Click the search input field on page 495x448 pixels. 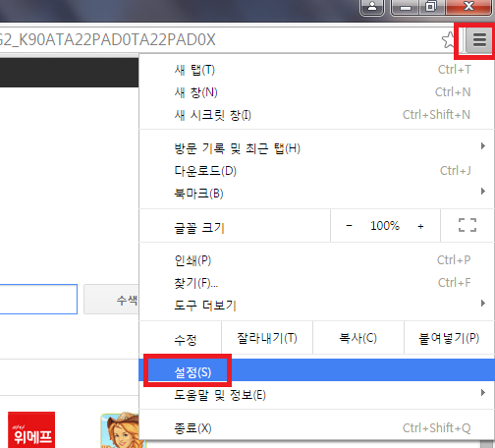click(38, 299)
